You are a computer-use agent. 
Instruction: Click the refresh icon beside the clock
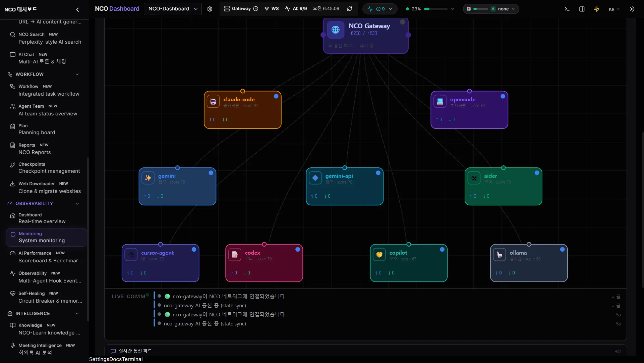point(350,9)
